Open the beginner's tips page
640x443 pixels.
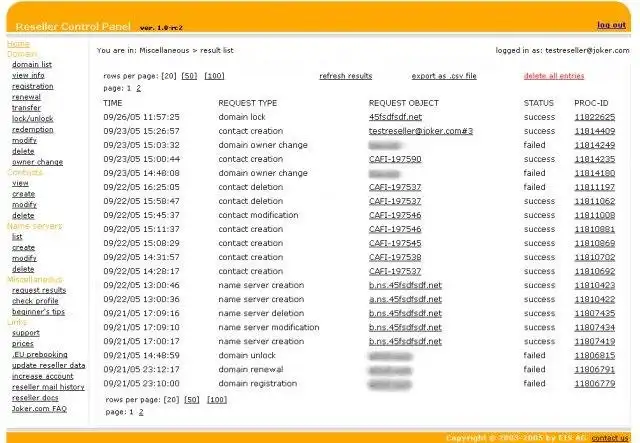[x=38, y=312]
